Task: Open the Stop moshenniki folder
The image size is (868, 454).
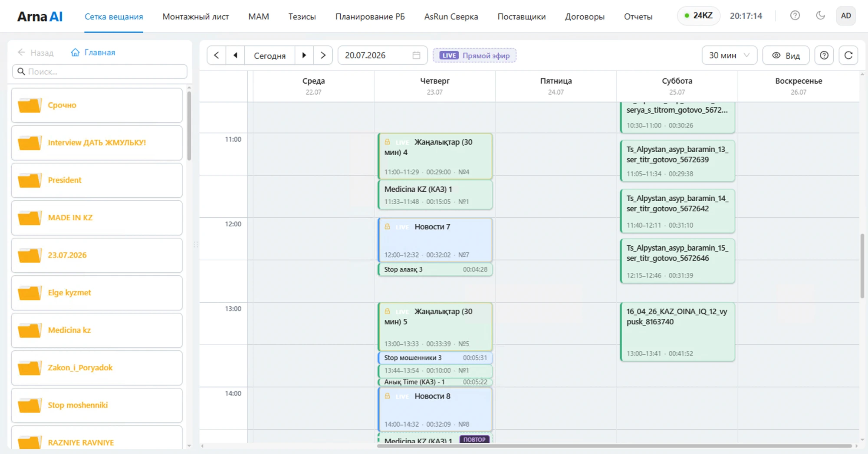Action: pos(97,405)
